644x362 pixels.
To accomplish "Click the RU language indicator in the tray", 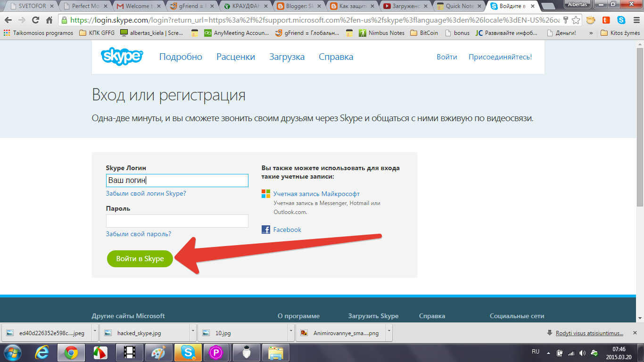I will pos(536,352).
